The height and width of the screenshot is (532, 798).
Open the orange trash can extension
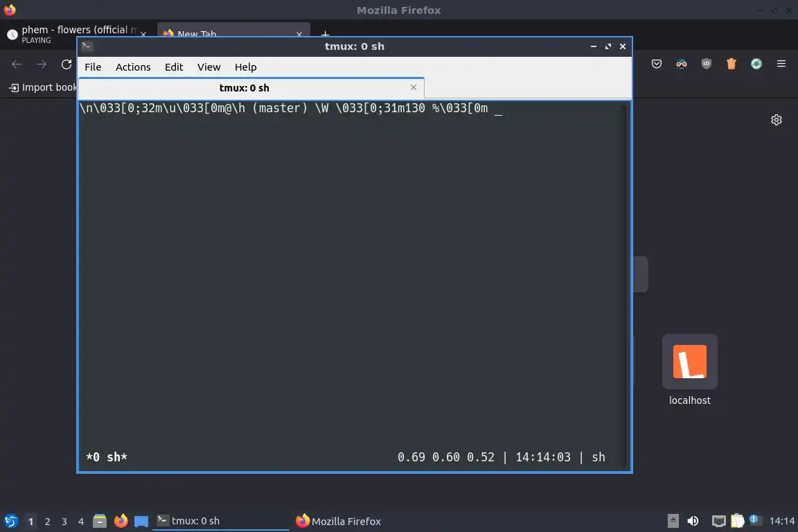(731, 64)
